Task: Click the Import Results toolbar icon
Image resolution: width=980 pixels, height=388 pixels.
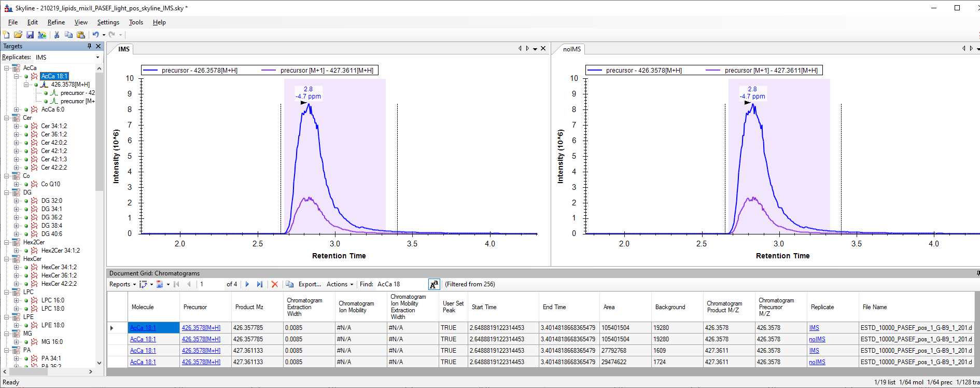Action: pyautogui.click(x=42, y=35)
